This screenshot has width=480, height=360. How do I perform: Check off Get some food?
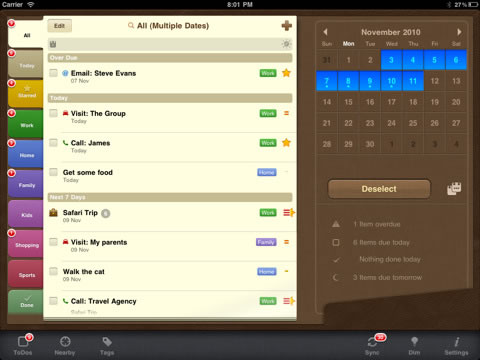click(53, 172)
